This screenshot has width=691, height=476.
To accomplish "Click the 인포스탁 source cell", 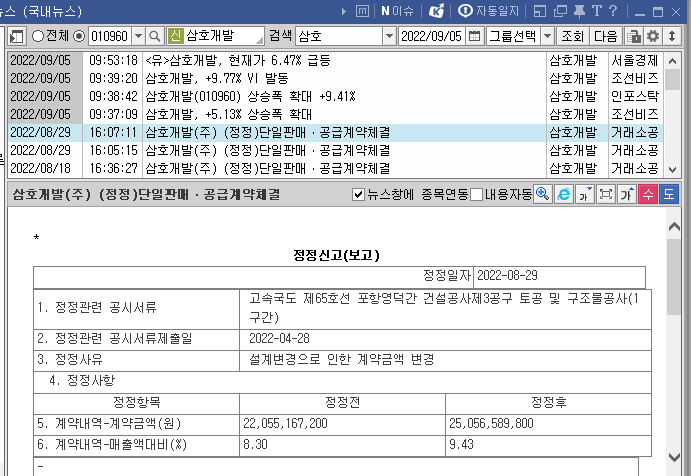I will click(635, 97).
